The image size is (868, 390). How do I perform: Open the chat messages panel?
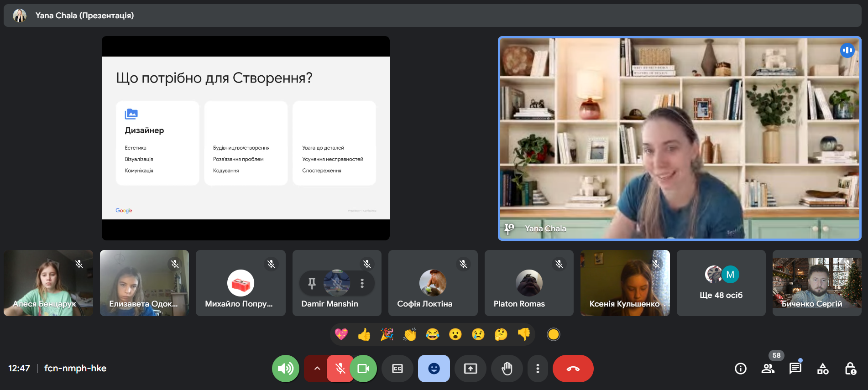[x=795, y=369]
